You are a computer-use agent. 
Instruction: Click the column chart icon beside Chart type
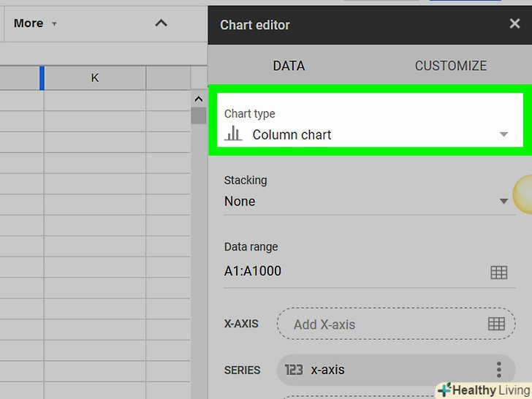[233, 134]
